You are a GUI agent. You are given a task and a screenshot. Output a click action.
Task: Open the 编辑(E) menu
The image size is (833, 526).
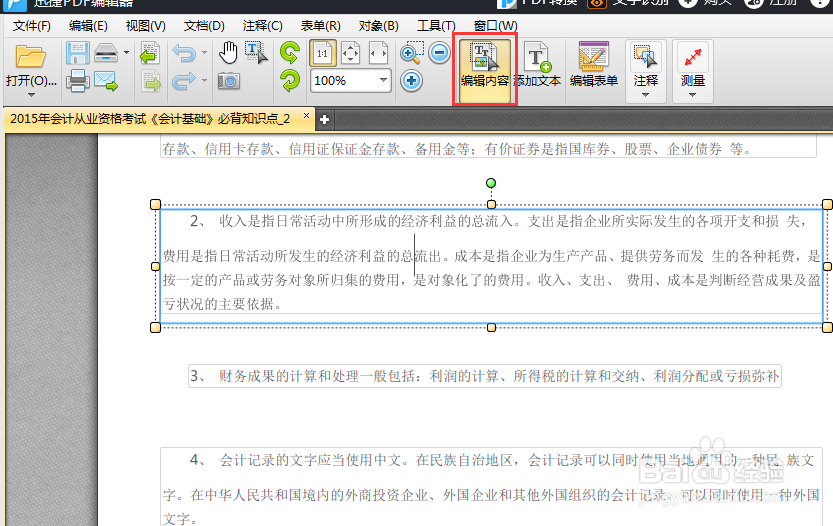[88, 26]
